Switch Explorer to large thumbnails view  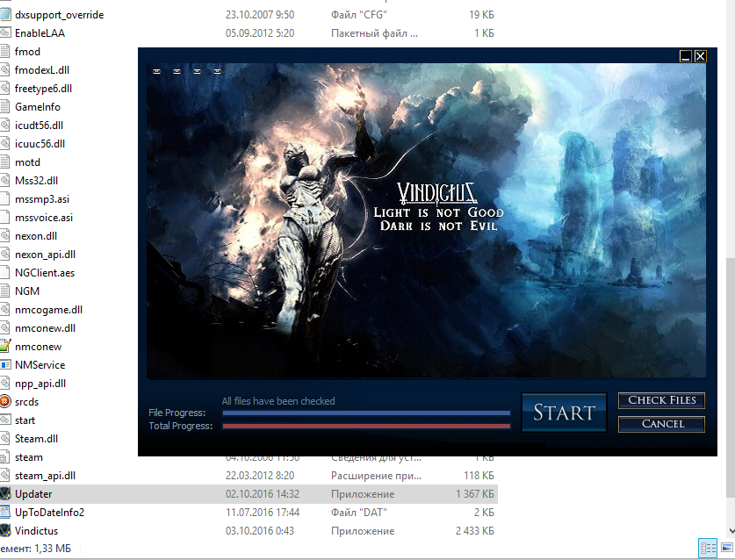(x=726, y=548)
